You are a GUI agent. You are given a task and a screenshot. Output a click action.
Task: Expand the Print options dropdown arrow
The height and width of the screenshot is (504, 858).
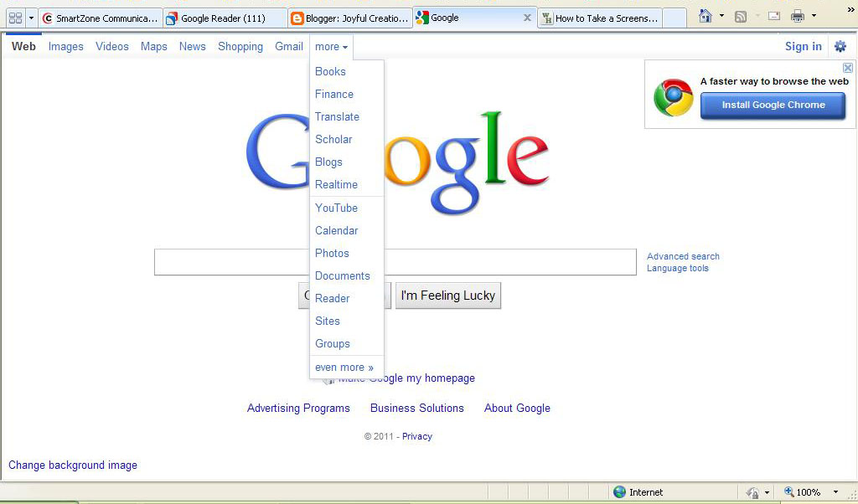pyautogui.click(x=814, y=16)
